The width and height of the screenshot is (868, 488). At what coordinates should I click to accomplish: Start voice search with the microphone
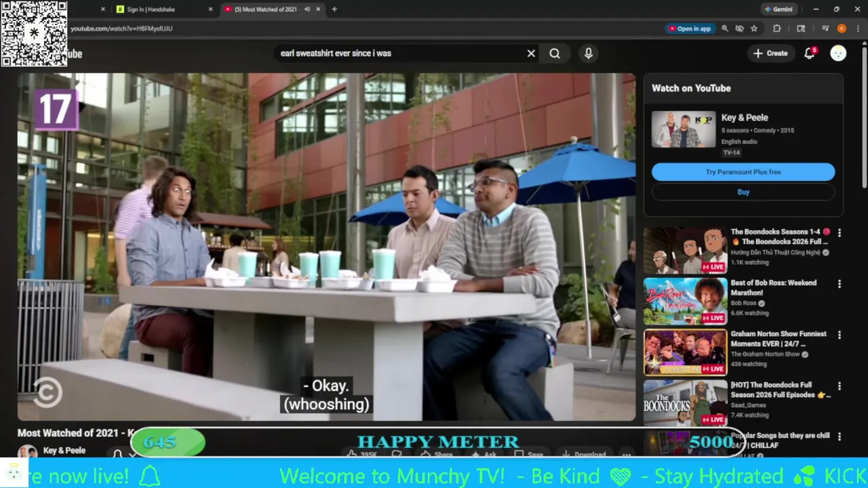coord(589,54)
